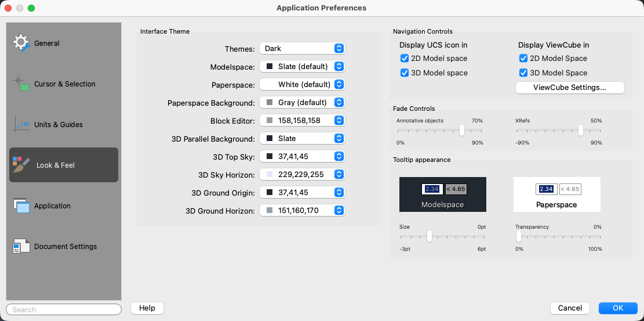Toggle UCS icon in 3D Model space
This screenshot has width=644, height=321.
[405, 73]
